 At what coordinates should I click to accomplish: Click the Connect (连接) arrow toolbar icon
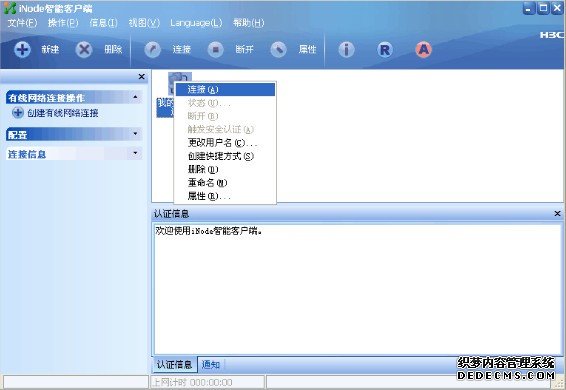[x=153, y=49]
